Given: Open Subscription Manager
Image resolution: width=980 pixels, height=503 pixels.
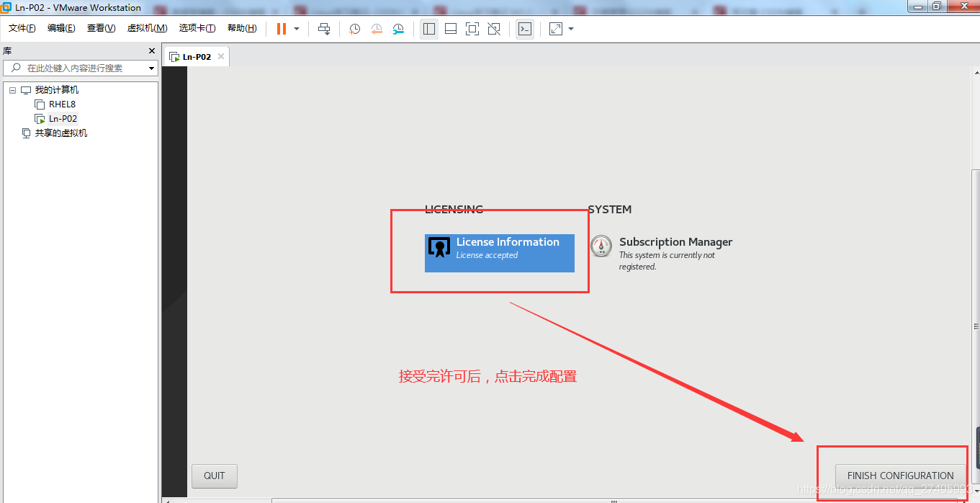Looking at the screenshot, I should (661, 254).
